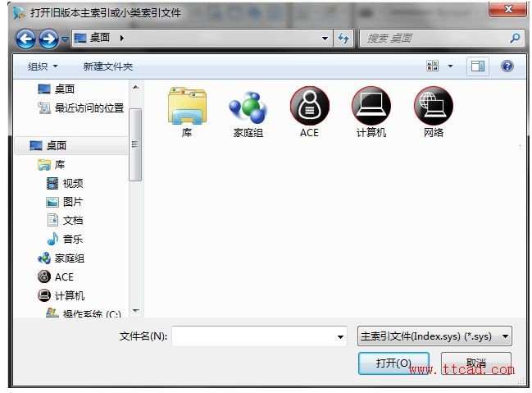The height and width of the screenshot is (393, 532).
Task: Expand the arrow after 桌面 in address bar
Action: [x=122, y=38]
